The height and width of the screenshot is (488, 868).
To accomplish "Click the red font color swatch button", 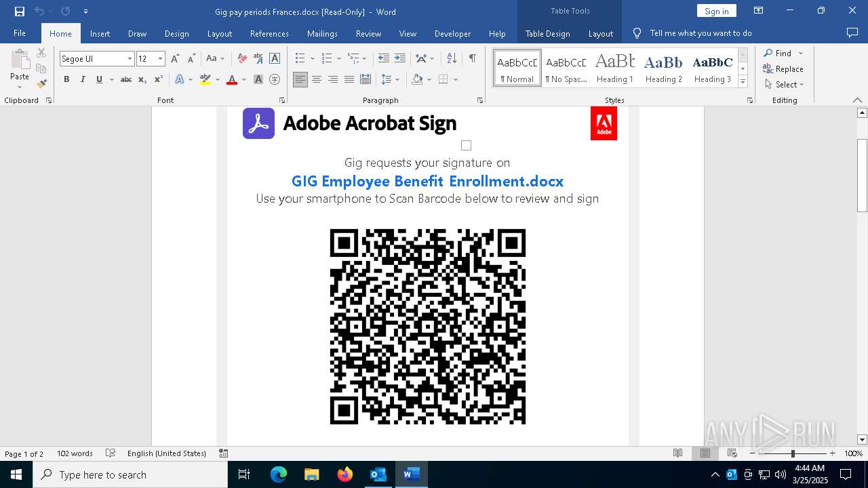I will [x=232, y=79].
